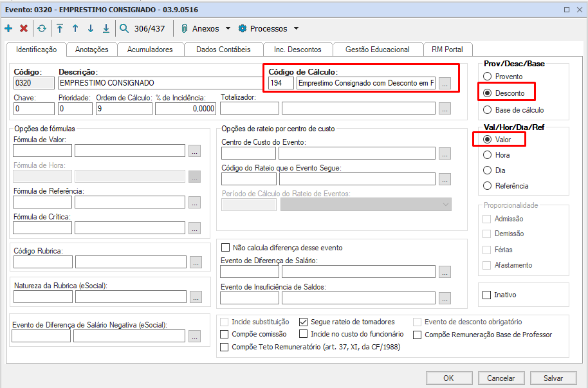Switch to the Anotações tab
The image size is (588, 388).
(91, 50)
